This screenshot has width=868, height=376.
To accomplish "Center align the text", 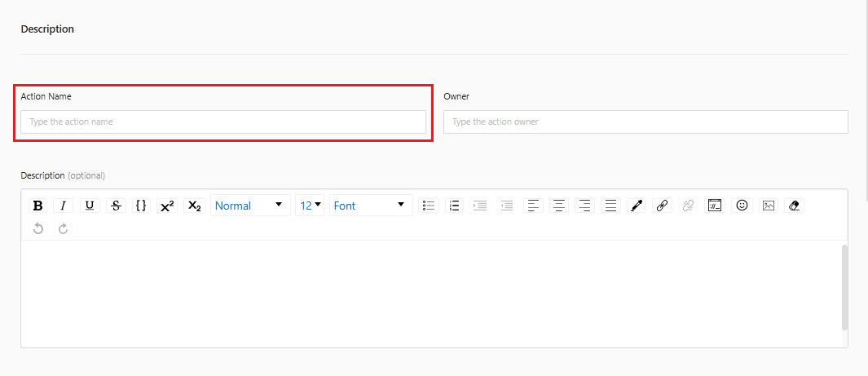I will (x=558, y=206).
